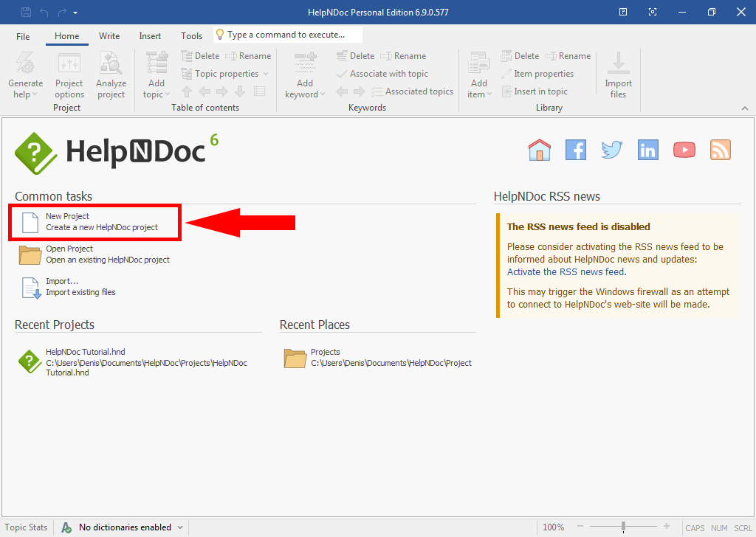Click the move topic right arrow
Viewport: 756px width, 537px height.
point(222,91)
